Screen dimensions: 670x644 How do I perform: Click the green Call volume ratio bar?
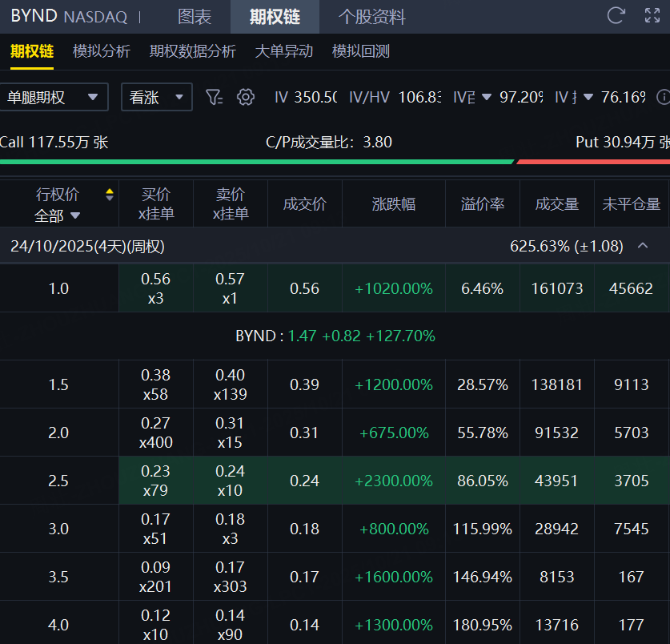[x=256, y=162]
